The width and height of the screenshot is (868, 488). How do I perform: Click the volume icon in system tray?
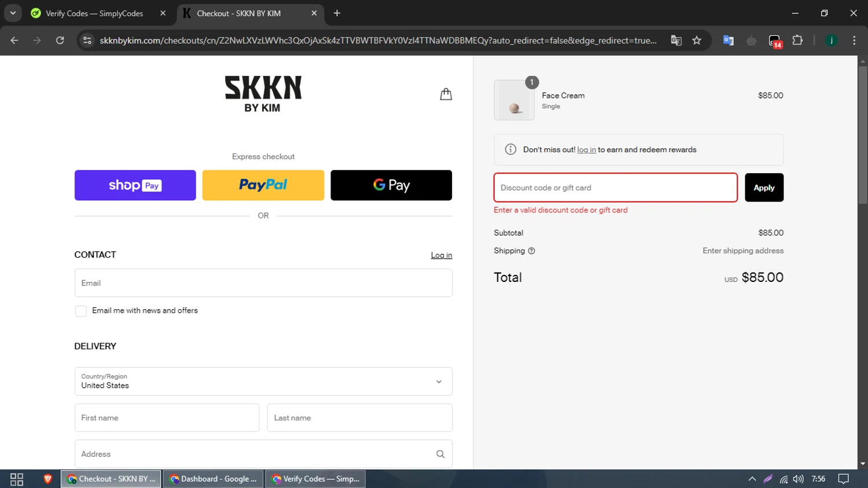pos(799,479)
